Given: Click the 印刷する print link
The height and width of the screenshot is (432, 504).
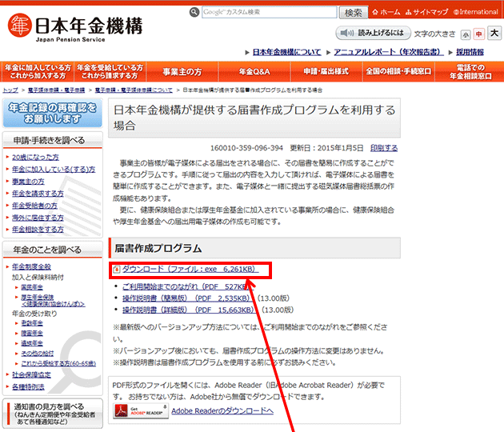Looking at the screenshot, I should tap(384, 148).
